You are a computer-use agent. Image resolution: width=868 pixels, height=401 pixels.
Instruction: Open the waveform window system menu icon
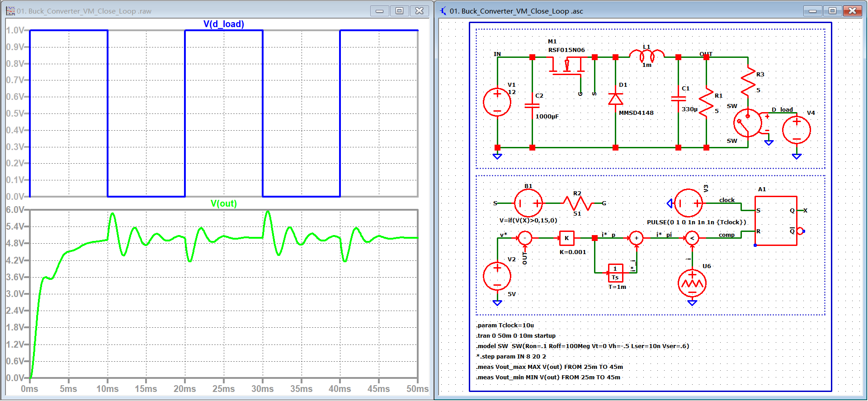pyautogui.click(x=10, y=11)
